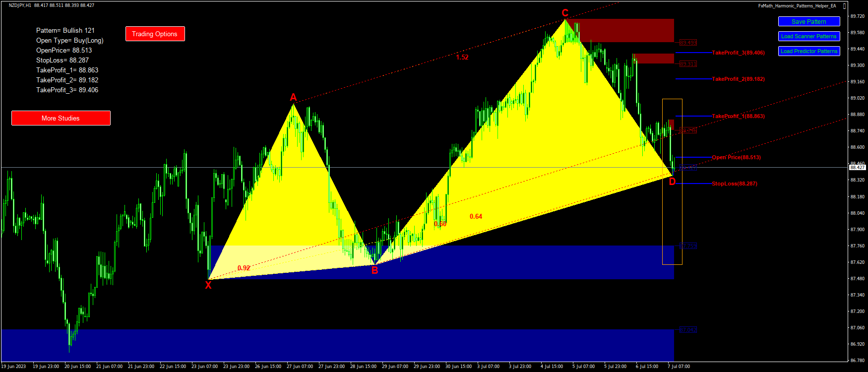The image size is (868, 372).
Task: Click the 89.720 price axis label
Action: 858,16
